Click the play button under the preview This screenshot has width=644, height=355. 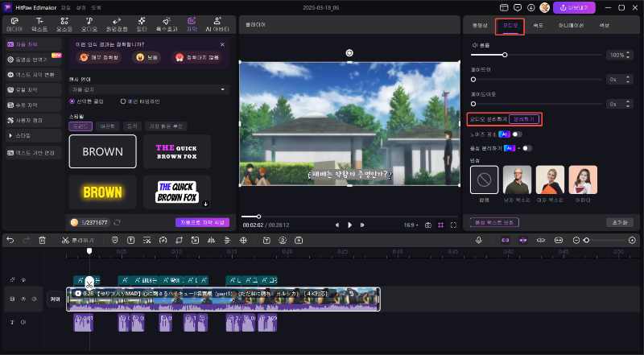click(350, 225)
